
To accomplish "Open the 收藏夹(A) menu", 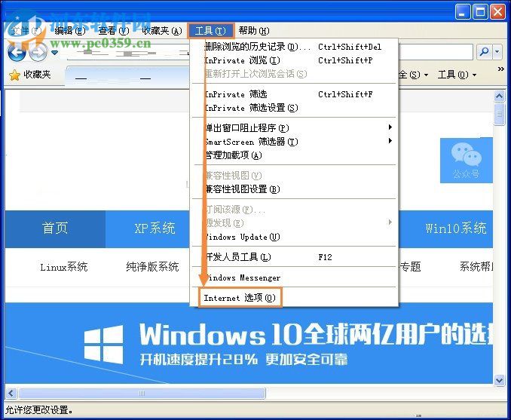I will pyautogui.click(x=162, y=31).
